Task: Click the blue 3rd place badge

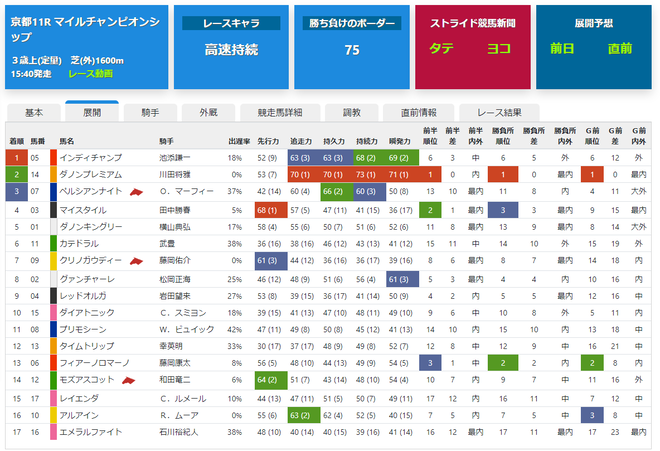Action: [x=17, y=191]
